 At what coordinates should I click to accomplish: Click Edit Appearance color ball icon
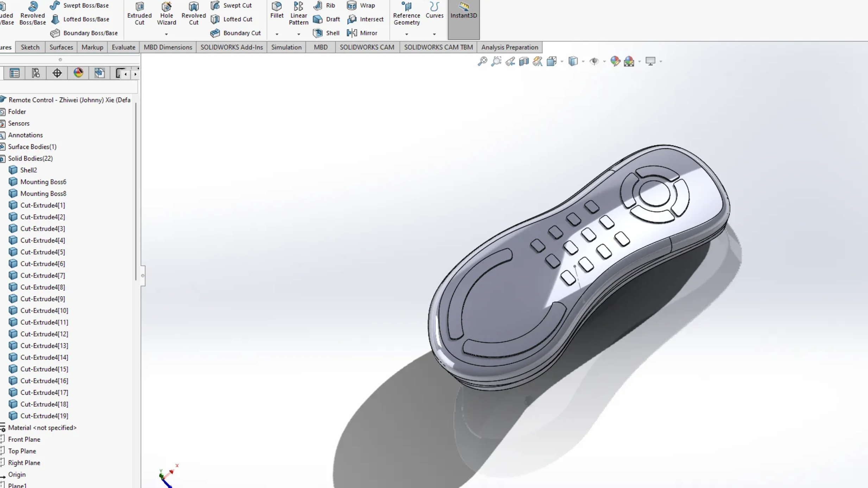(x=615, y=61)
